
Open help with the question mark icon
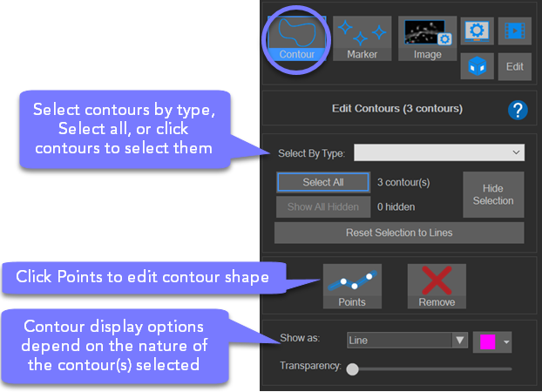[x=518, y=110]
